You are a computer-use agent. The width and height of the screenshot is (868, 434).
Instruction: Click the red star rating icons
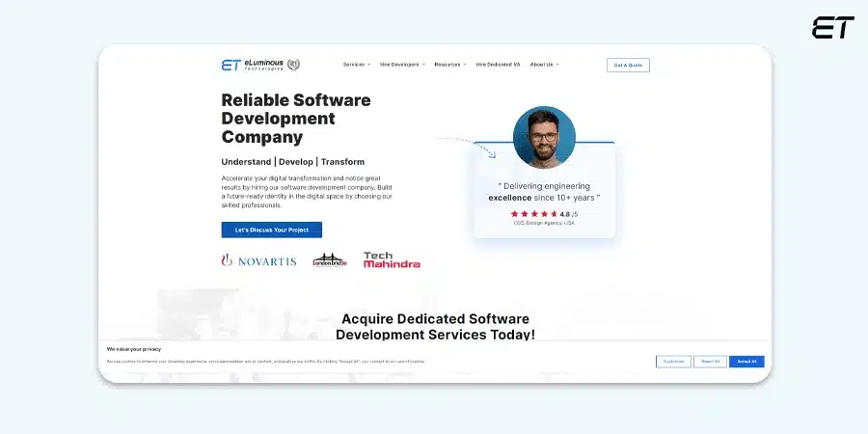[533, 214]
